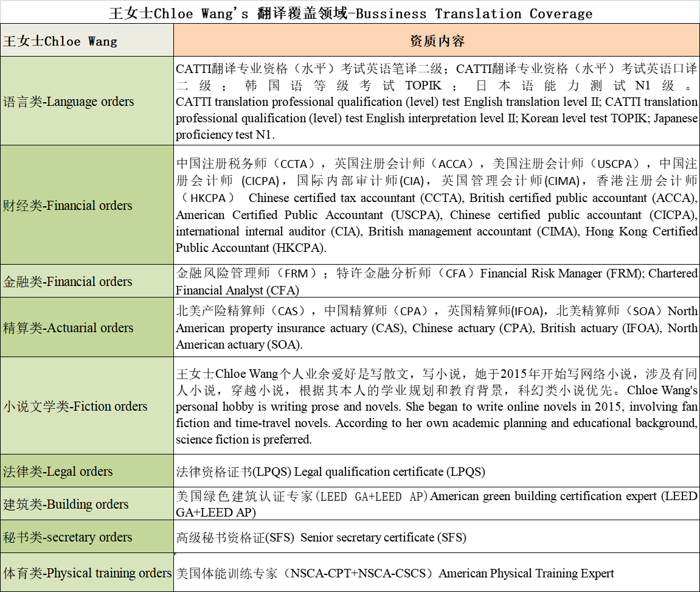Viewport: 700px width, 592px height.
Task: Click the '小说文学类-Fiction orders' row label
Action: pyautogui.click(x=87, y=406)
